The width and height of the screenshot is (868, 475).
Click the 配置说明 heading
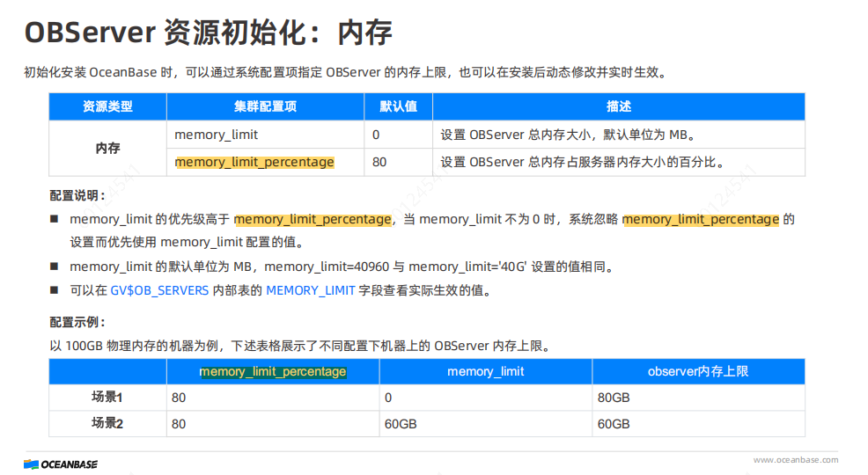coord(77,195)
